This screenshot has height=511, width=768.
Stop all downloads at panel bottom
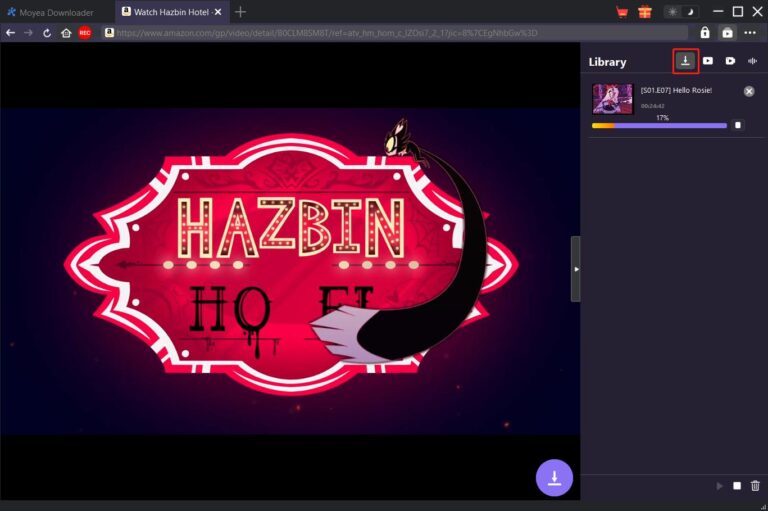737,486
